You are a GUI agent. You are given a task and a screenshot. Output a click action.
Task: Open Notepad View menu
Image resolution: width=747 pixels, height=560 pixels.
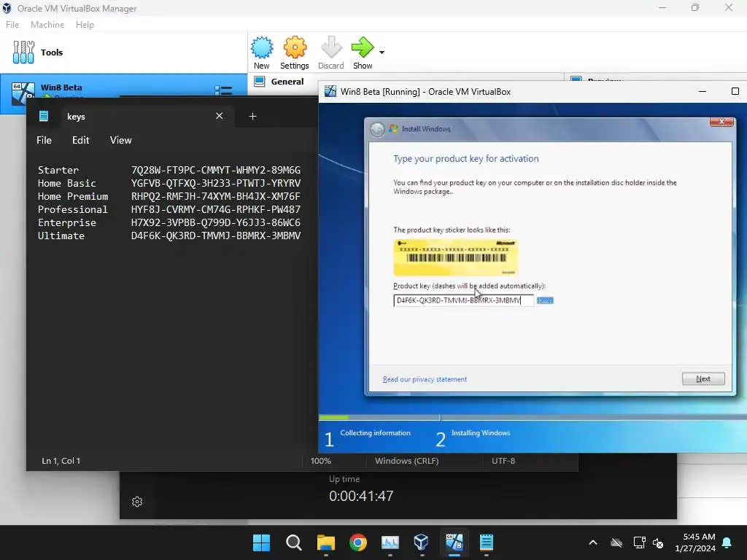pyautogui.click(x=120, y=140)
